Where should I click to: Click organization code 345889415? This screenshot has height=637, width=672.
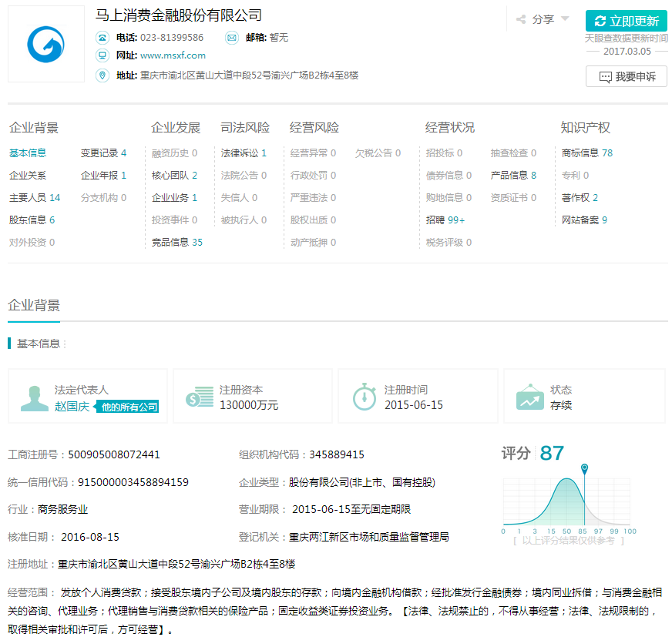click(x=337, y=454)
